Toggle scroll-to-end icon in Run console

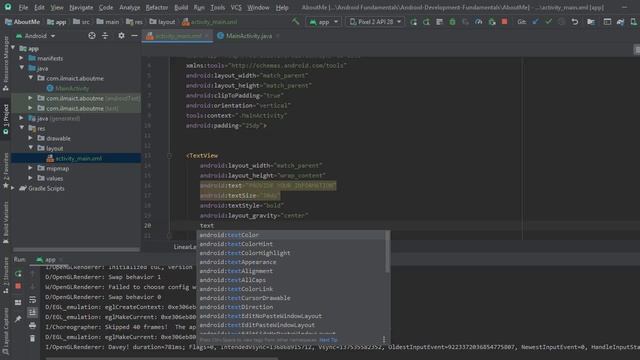33,313
